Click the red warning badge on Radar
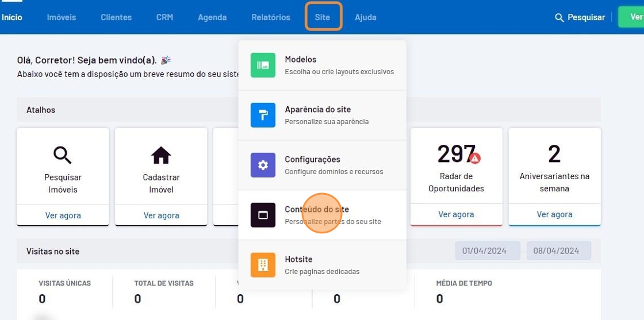The height and width of the screenshot is (320, 644). pyautogui.click(x=475, y=158)
